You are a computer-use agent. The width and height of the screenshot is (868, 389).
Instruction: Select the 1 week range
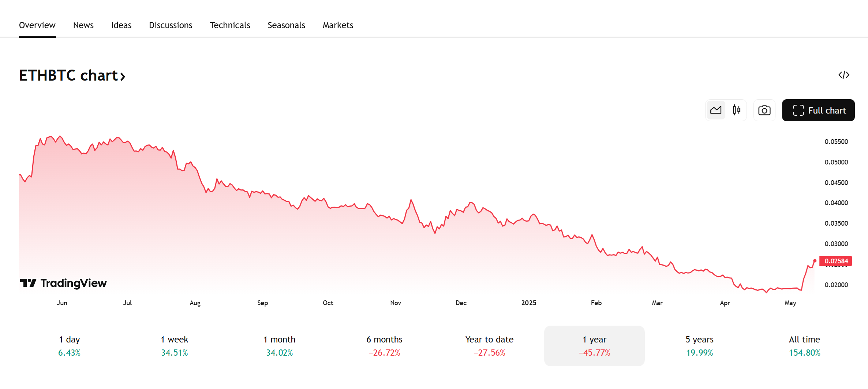coord(175,346)
